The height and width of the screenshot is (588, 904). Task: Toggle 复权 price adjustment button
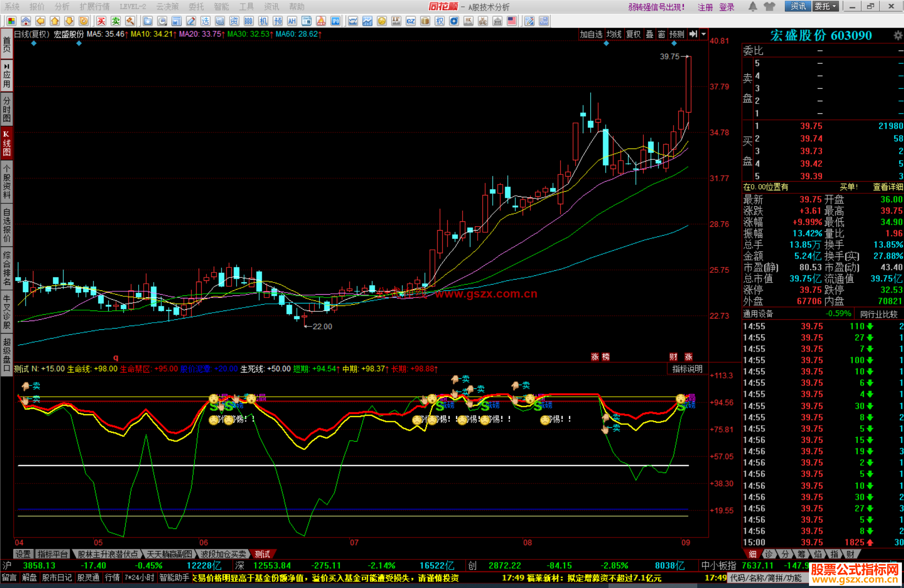pos(633,34)
